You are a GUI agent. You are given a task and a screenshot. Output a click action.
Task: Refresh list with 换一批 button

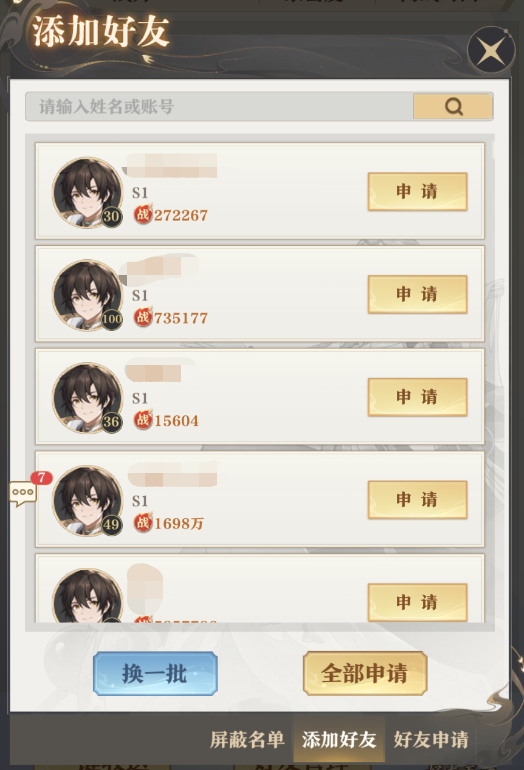pos(155,673)
